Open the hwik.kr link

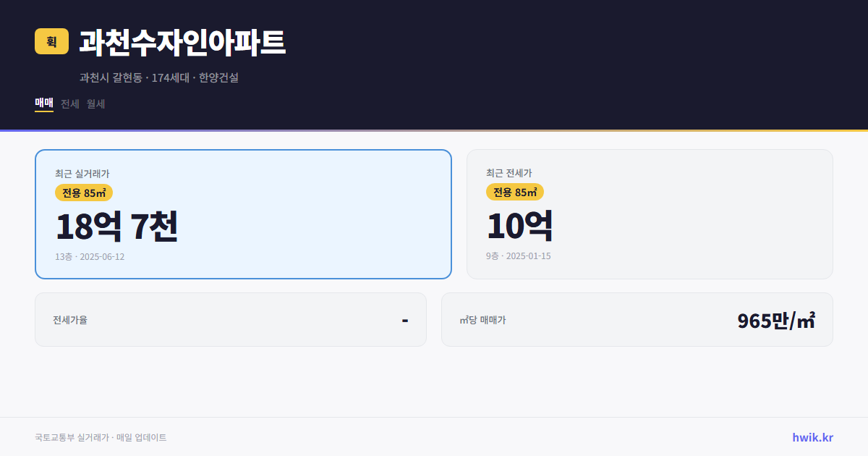pyautogui.click(x=812, y=436)
